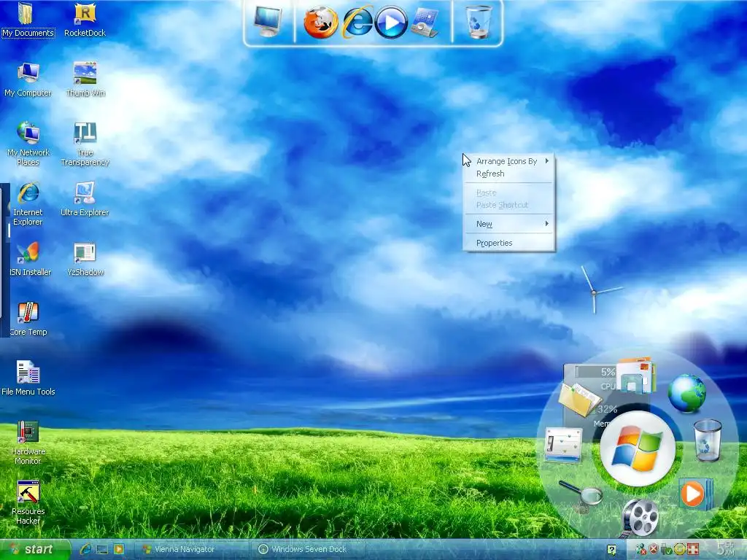Click the Start button
747x560 pixels.
[34, 550]
